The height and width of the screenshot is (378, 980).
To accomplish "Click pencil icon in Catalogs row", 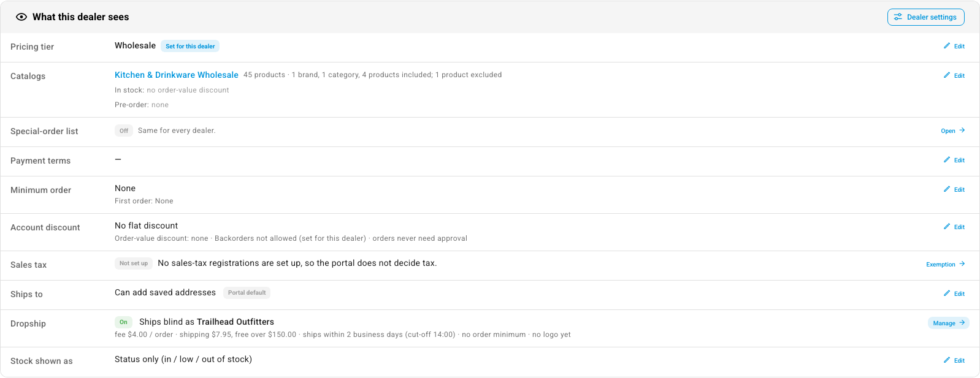I will [x=947, y=75].
